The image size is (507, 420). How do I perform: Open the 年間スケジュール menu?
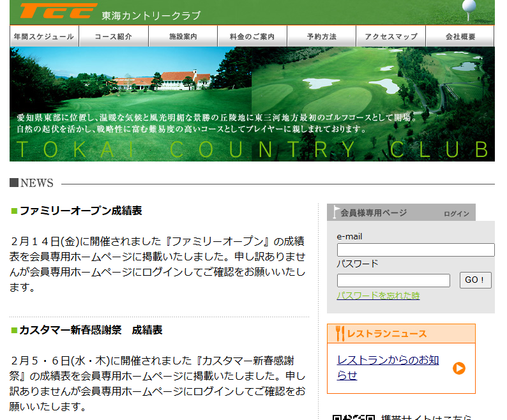click(44, 36)
